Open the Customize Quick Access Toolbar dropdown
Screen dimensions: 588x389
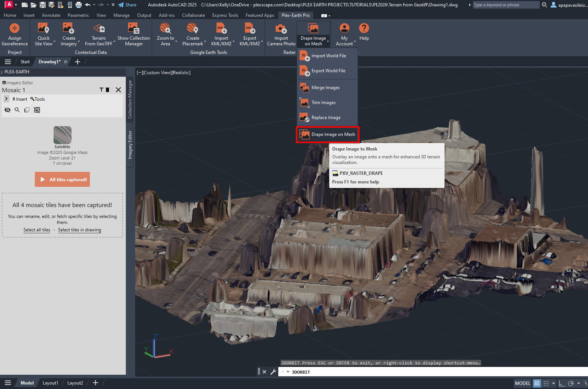(113, 5)
